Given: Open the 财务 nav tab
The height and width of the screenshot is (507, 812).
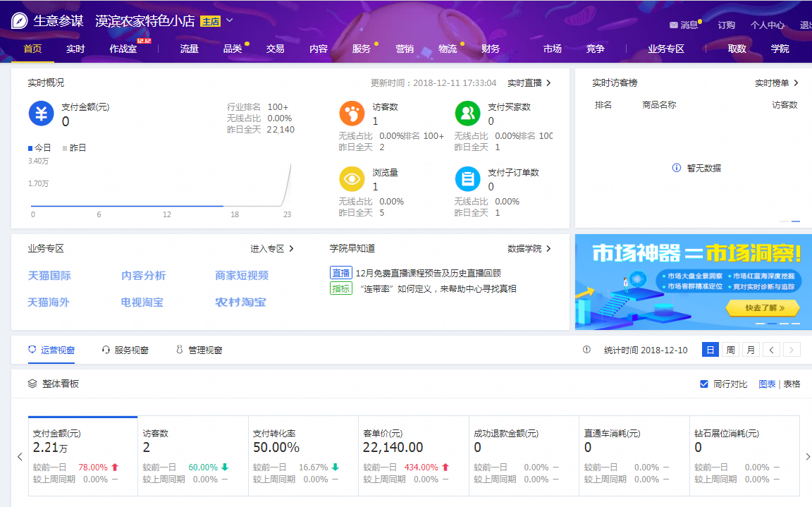Looking at the screenshot, I should coord(491,49).
